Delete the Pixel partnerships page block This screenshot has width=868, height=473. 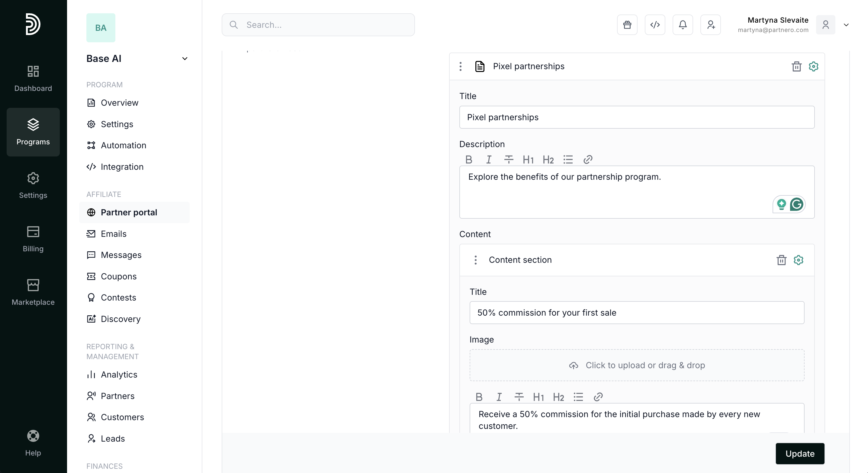coord(796,66)
